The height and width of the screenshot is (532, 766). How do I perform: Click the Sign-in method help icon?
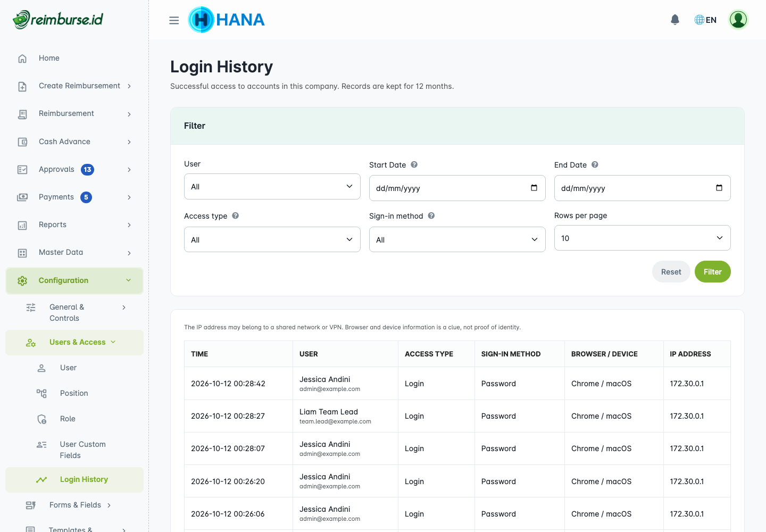(431, 216)
